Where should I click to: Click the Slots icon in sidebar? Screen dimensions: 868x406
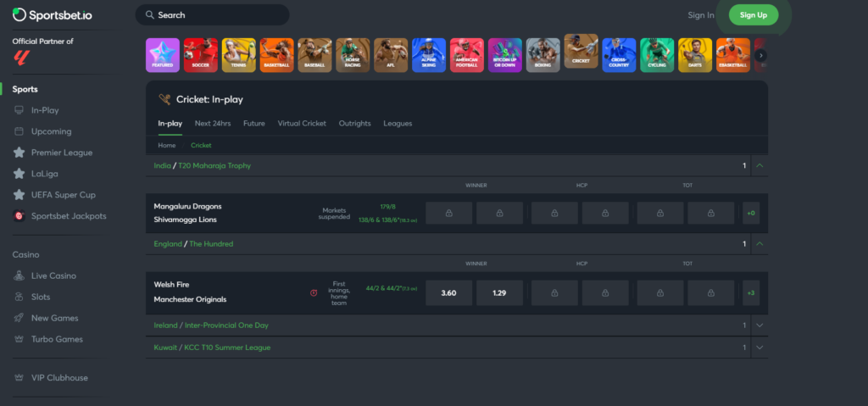click(x=19, y=297)
